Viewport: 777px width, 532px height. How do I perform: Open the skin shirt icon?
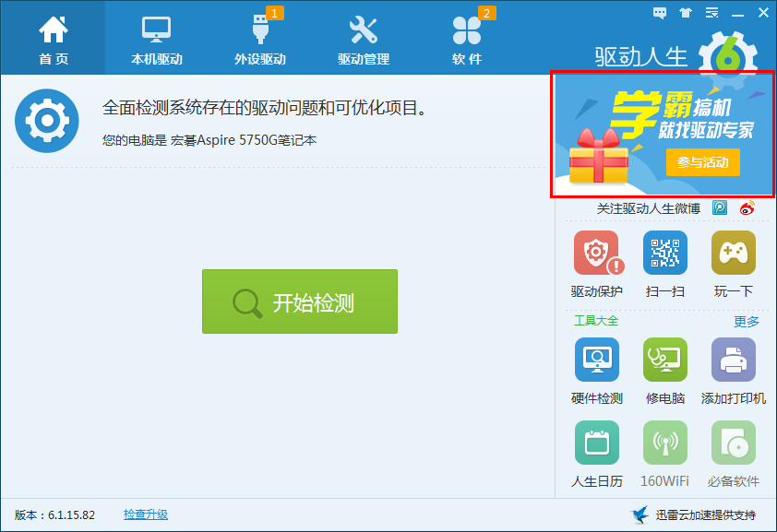(x=686, y=13)
